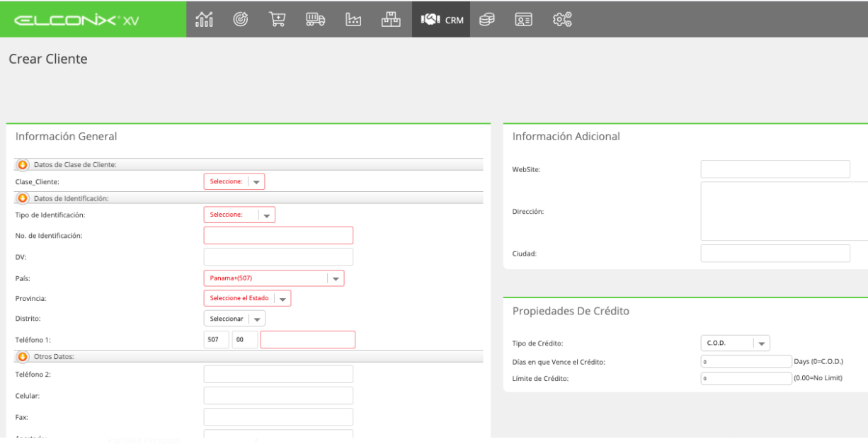Expand the País dropdown showing Panama+(507)
Viewport: 868px width, 444px height.
(274, 278)
